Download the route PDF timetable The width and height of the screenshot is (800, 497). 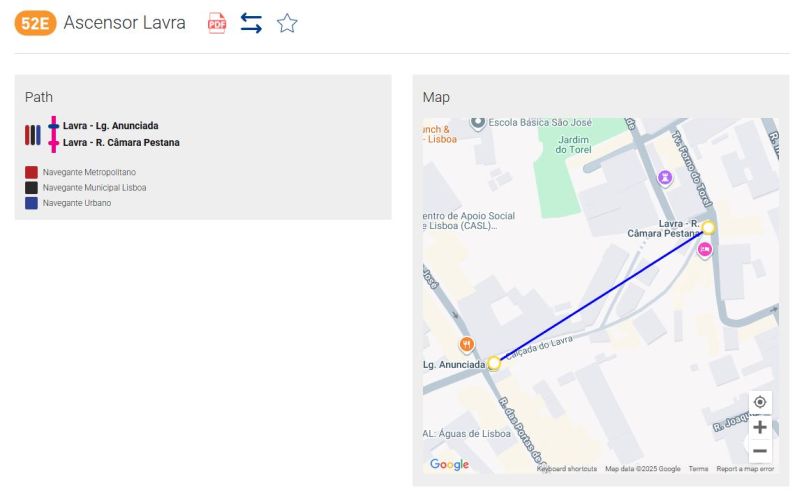coord(217,24)
